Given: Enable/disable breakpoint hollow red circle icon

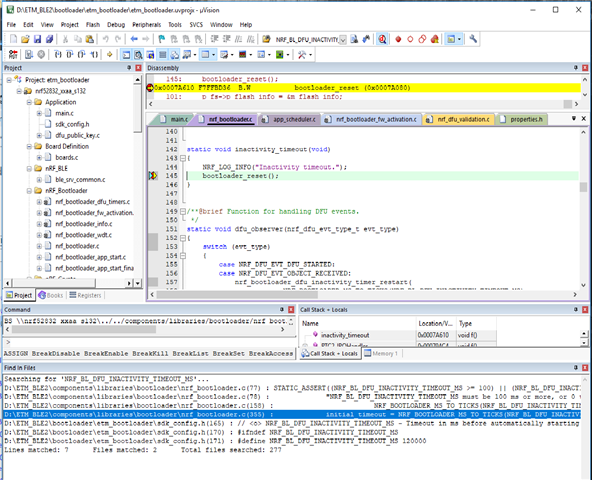Looking at the screenshot, I should (x=410, y=39).
